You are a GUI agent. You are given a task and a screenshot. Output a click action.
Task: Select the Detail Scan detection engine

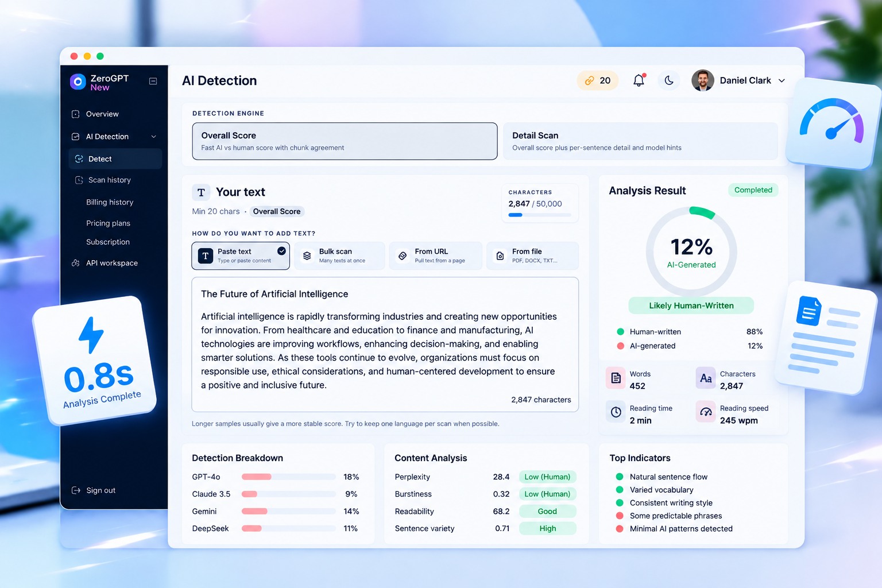[640, 141]
